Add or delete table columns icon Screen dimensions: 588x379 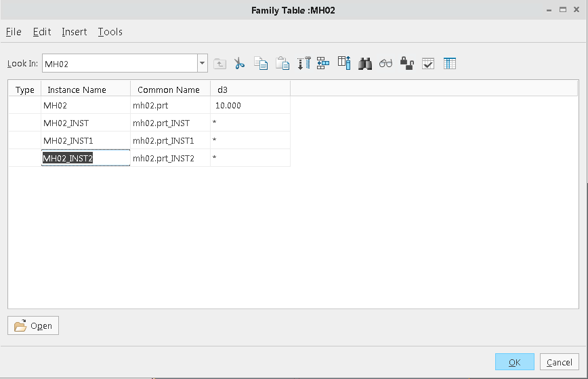click(344, 63)
